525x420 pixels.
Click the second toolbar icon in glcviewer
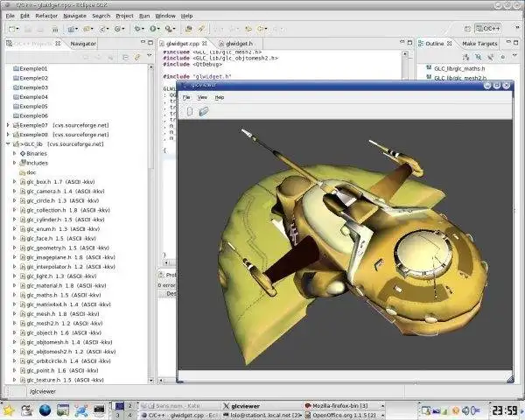point(204,111)
